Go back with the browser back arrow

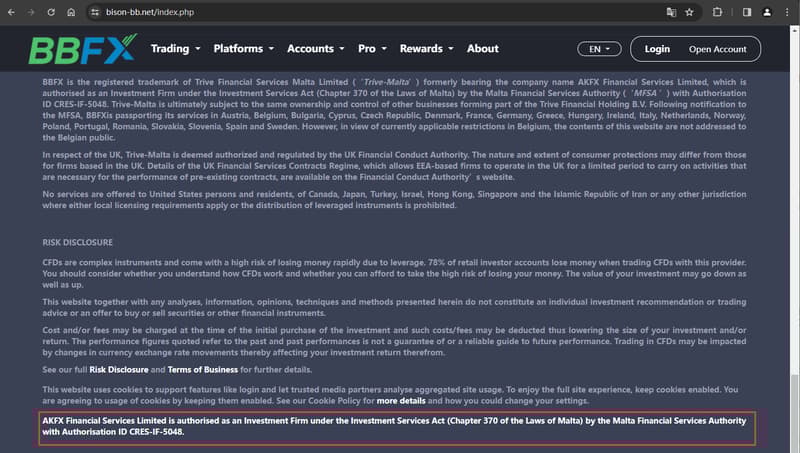11,12
